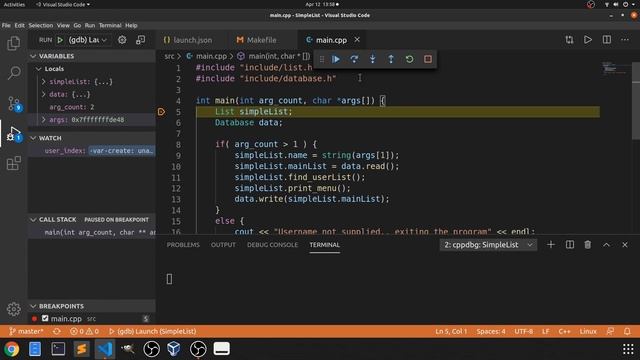Grab the debug toolbar drag handle
Screen dimensions: 640x360
coord(322,59)
